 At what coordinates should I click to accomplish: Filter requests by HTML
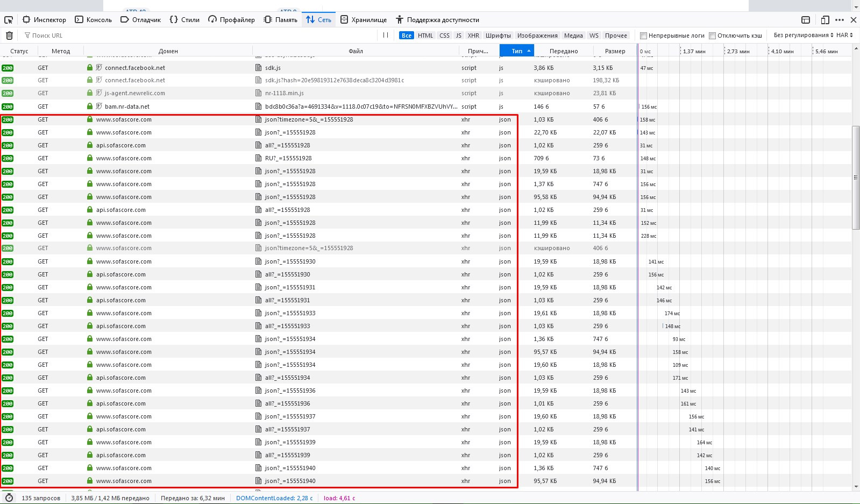(x=425, y=36)
